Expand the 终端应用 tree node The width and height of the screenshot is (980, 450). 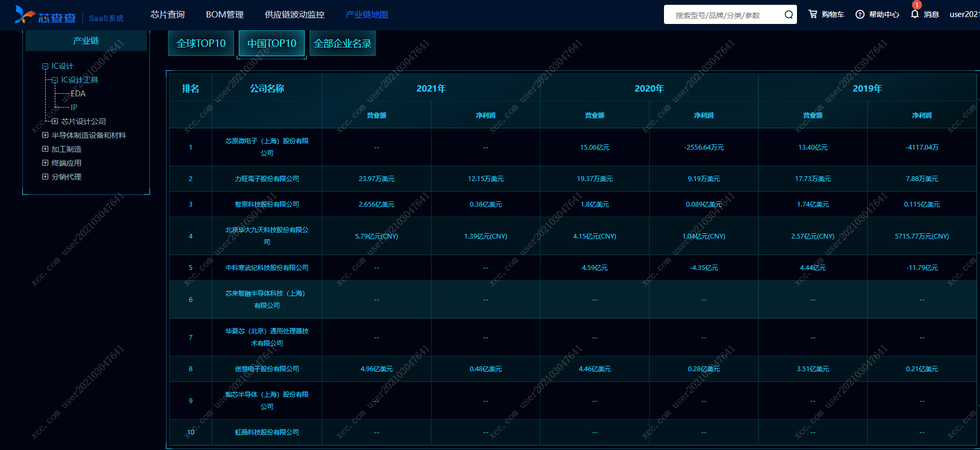[45, 163]
